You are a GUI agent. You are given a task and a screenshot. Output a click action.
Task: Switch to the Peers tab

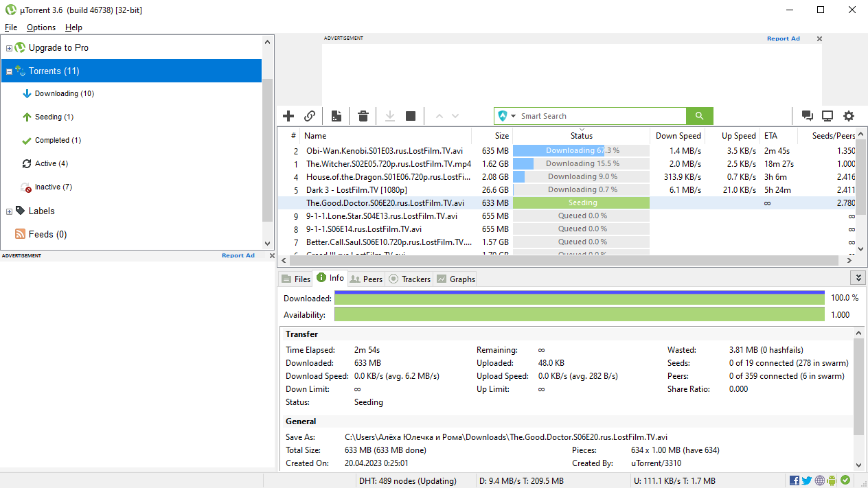(x=366, y=279)
